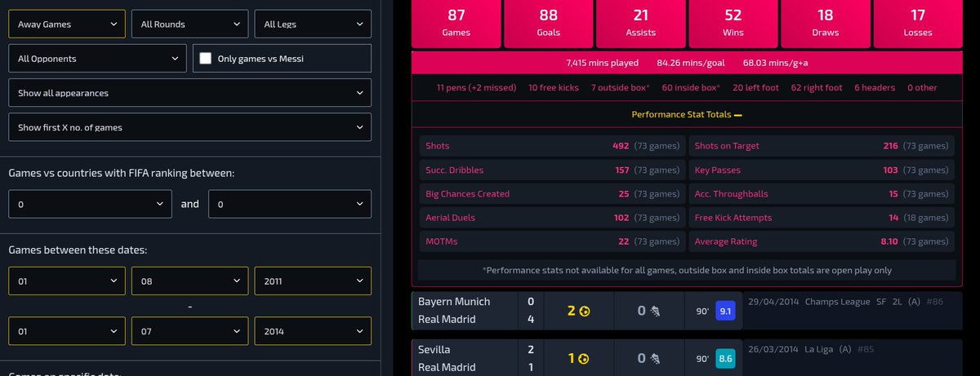Click the Aerial Duels 102 row
980x376 pixels.
[552, 218]
